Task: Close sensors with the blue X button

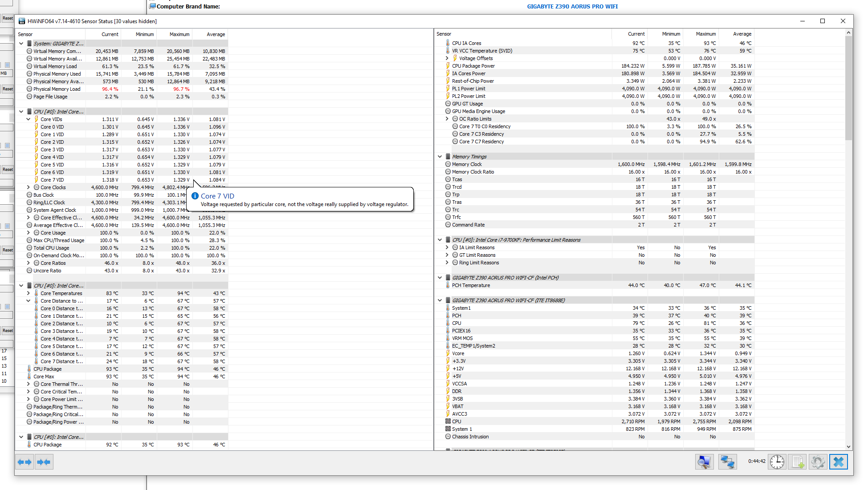Action: point(839,462)
